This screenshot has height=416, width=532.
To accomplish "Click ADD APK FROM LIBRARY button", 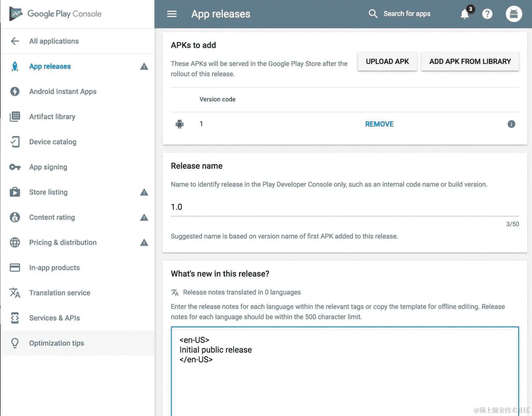I will (470, 61).
